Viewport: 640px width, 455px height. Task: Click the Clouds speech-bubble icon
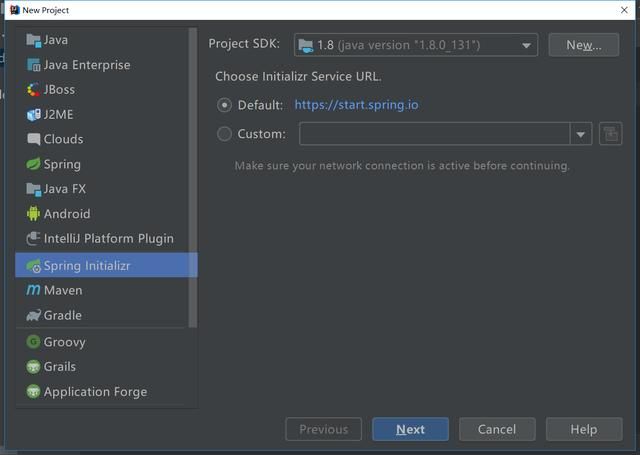(x=33, y=139)
